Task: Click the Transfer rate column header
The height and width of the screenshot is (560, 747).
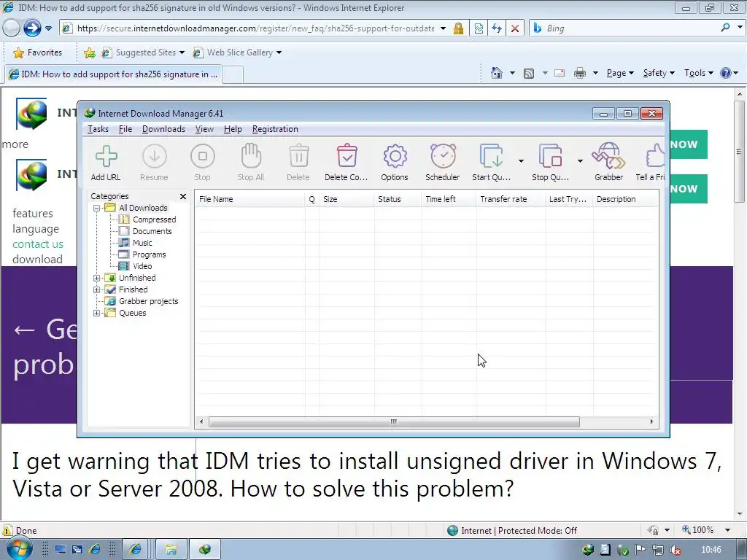Action: [x=510, y=199]
